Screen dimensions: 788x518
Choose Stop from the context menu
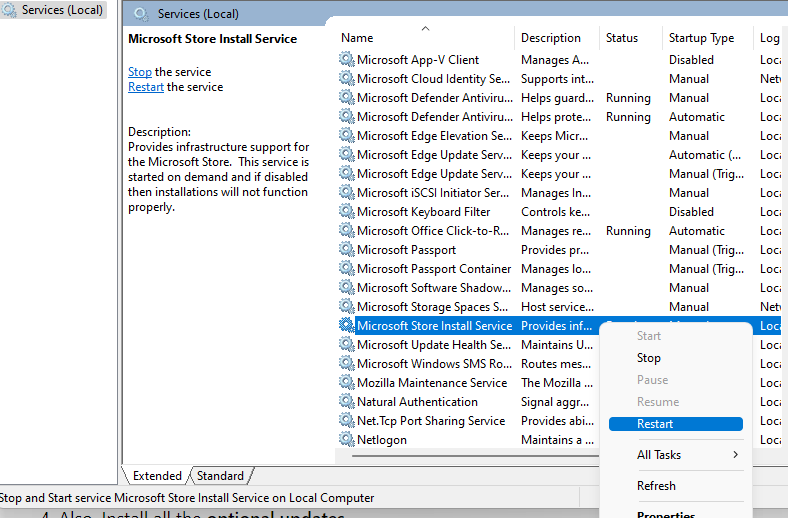(x=648, y=358)
